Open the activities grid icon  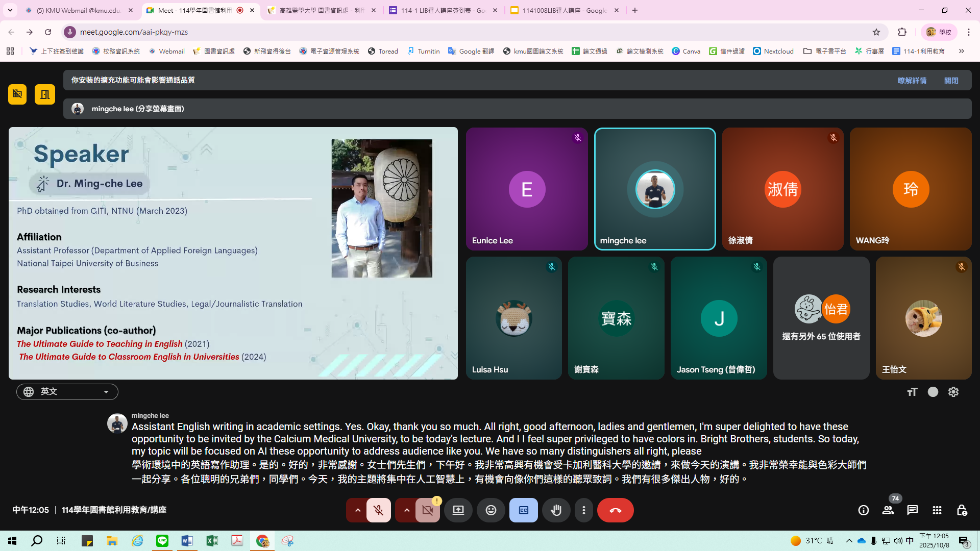coord(937,510)
